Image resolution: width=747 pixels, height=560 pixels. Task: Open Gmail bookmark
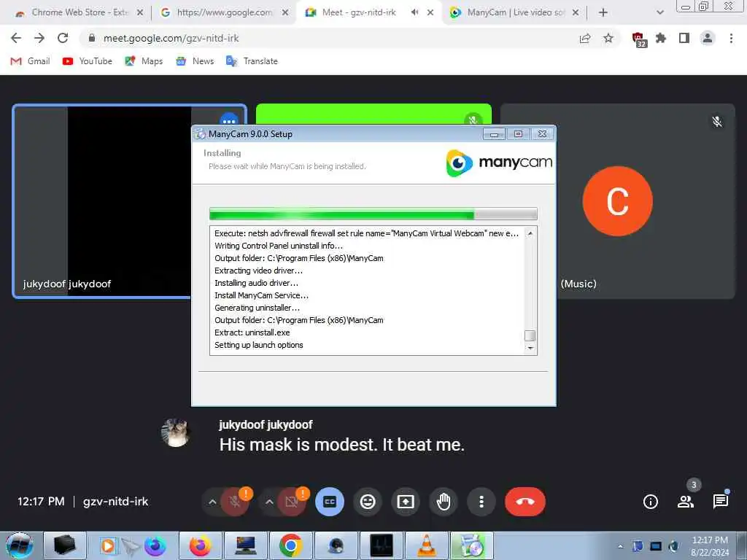point(30,61)
